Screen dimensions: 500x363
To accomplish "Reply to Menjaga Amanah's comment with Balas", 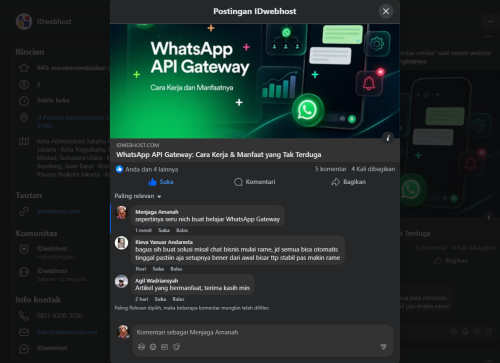I will point(182,230).
